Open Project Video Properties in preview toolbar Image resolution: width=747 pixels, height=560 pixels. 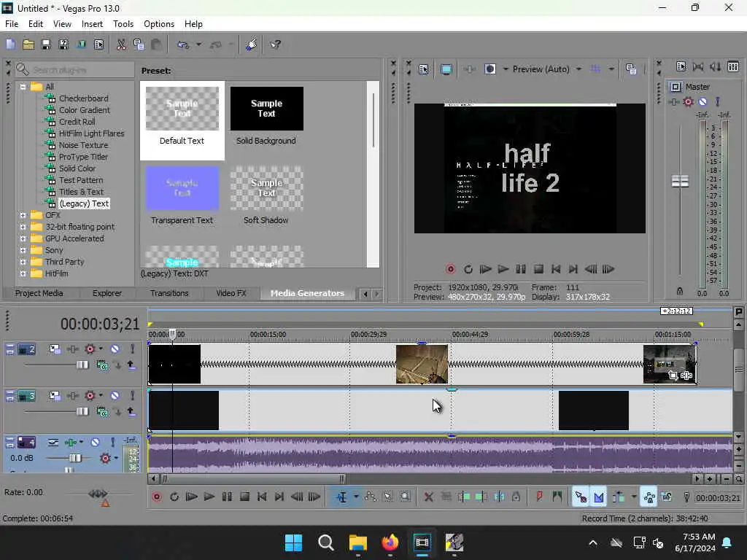click(x=424, y=69)
